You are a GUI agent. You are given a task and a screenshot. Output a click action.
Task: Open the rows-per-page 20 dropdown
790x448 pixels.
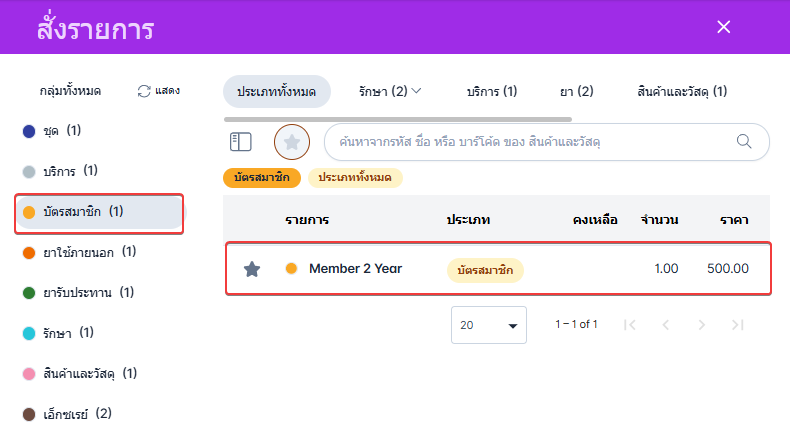489,325
